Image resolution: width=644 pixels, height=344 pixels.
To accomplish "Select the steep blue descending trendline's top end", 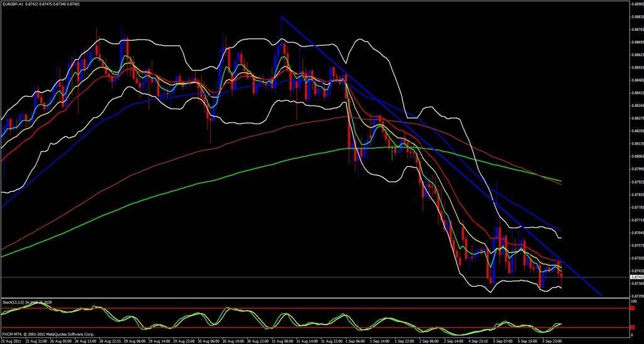I will (x=281, y=17).
